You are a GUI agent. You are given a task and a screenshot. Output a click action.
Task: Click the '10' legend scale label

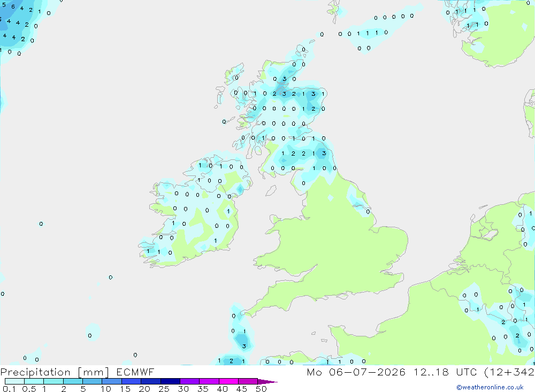[106, 389]
